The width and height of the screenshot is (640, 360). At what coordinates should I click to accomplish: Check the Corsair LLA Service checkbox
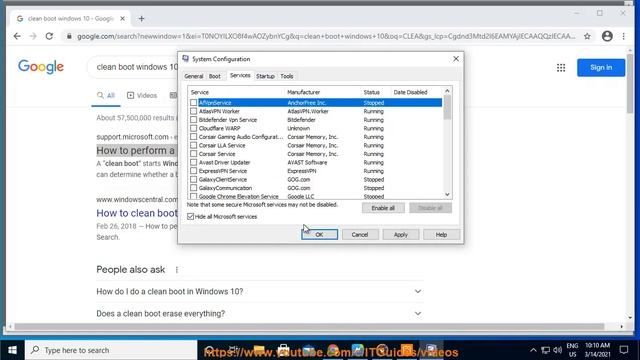(x=193, y=145)
